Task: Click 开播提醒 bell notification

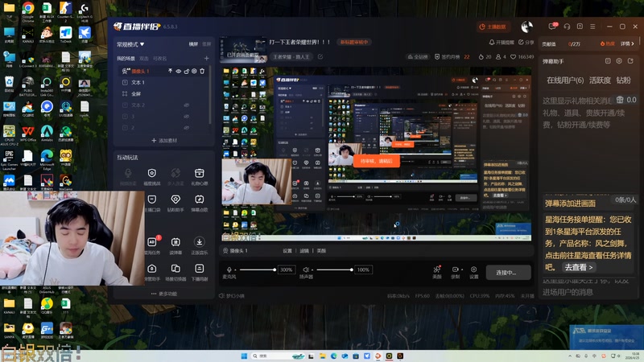Action: 501,43
